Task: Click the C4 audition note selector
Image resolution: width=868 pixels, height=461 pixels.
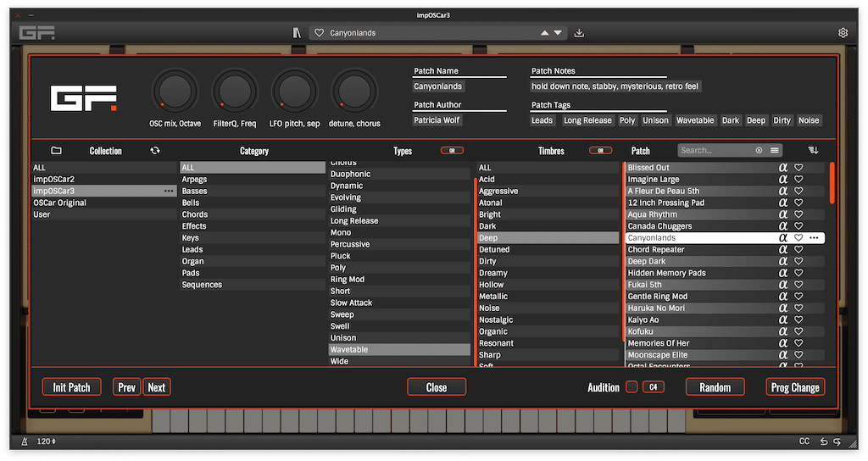Action: pyautogui.click(x=654, y=387)
